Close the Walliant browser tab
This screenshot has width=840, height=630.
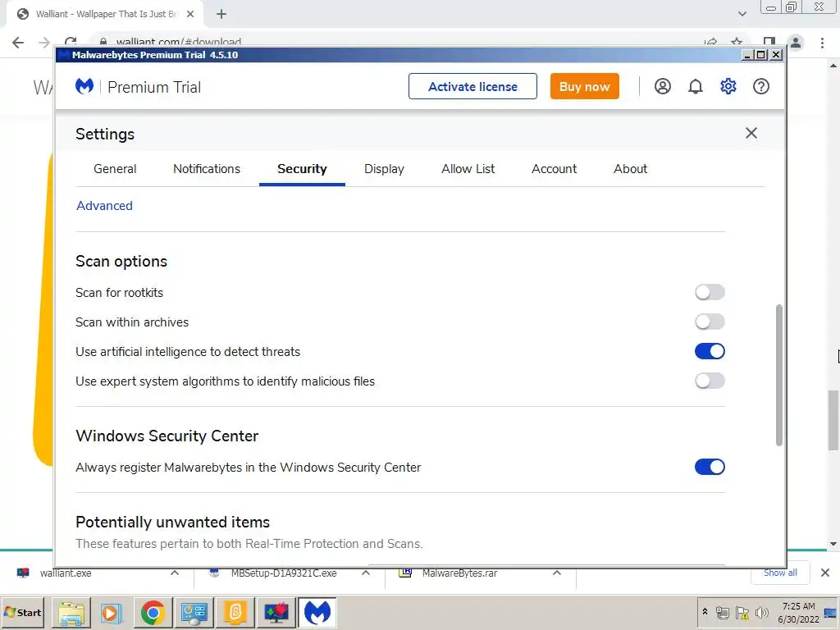coord(190,14)
